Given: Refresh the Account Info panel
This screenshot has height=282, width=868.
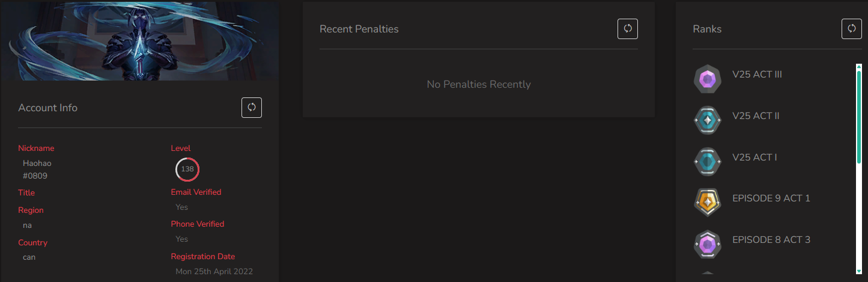Looking at the screenshot, I should tap(252, 108).
